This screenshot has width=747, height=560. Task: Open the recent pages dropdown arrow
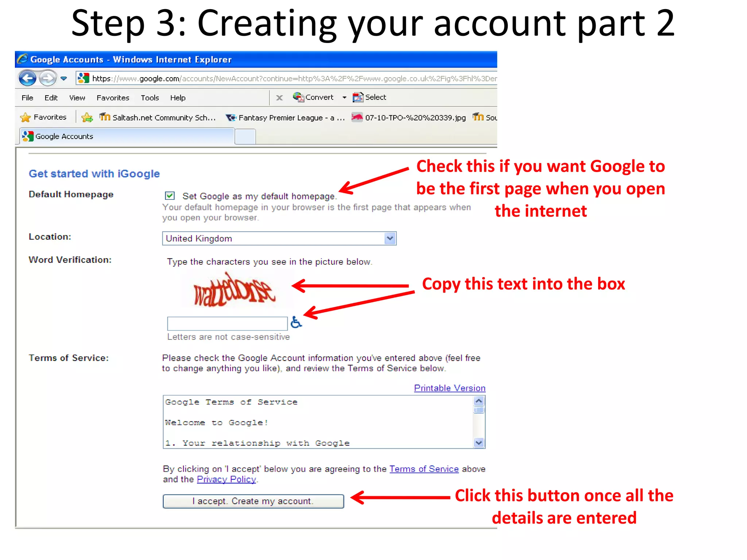click(x=64, y=78)
